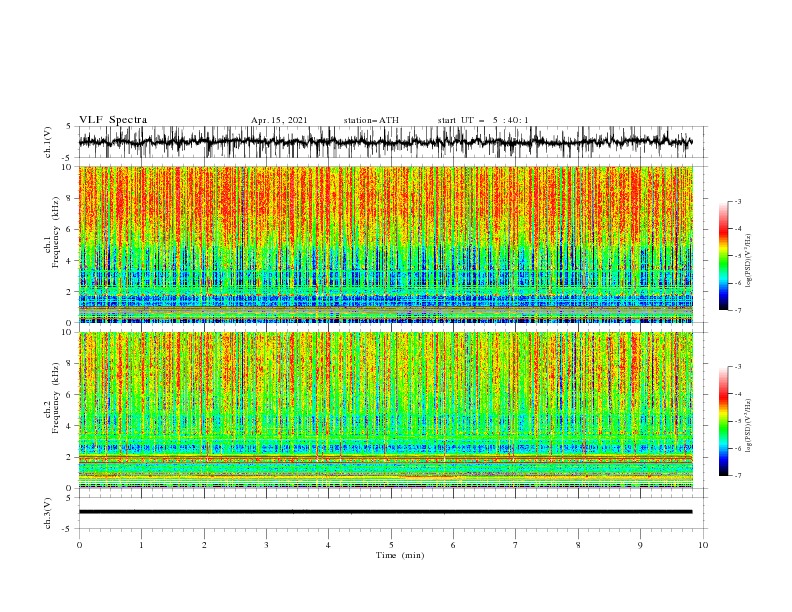792x612 pixels.
Task: Click the time-axis tick label '9'
Action: (x=640, y=545)
